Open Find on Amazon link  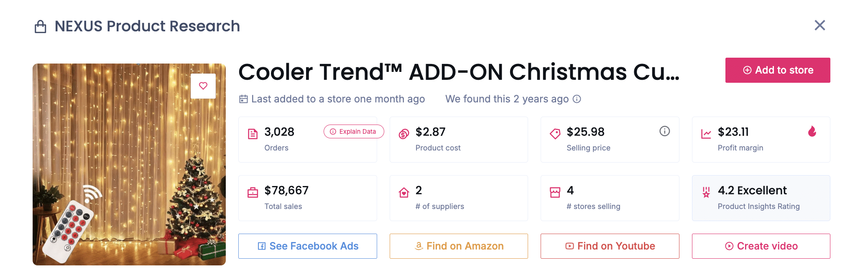point(459,246)
